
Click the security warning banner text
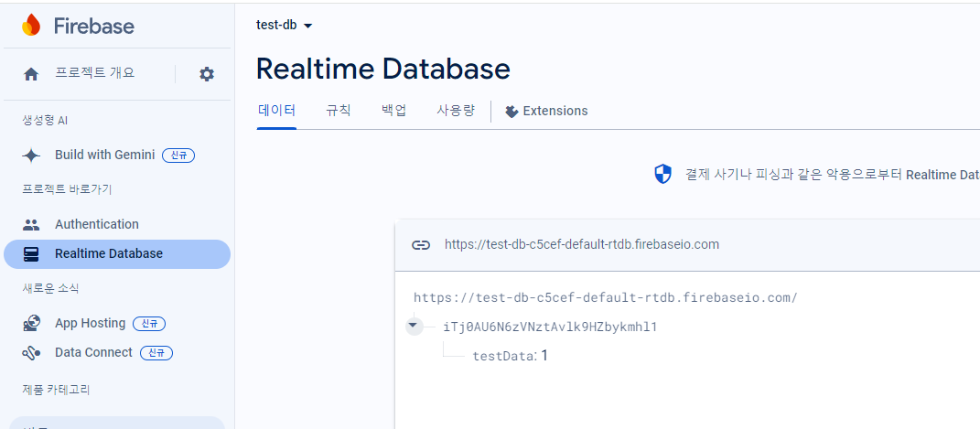click(832, 174)
